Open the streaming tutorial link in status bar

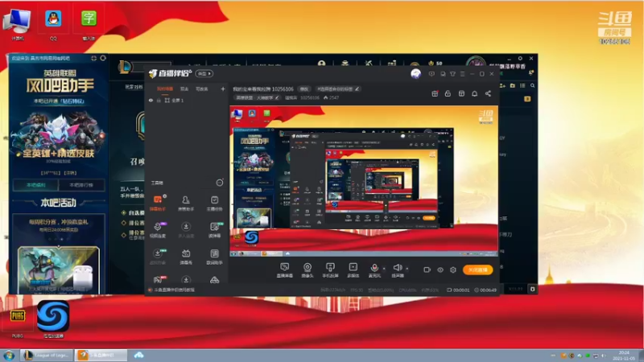pyautogui.click(x=174, y=290)
